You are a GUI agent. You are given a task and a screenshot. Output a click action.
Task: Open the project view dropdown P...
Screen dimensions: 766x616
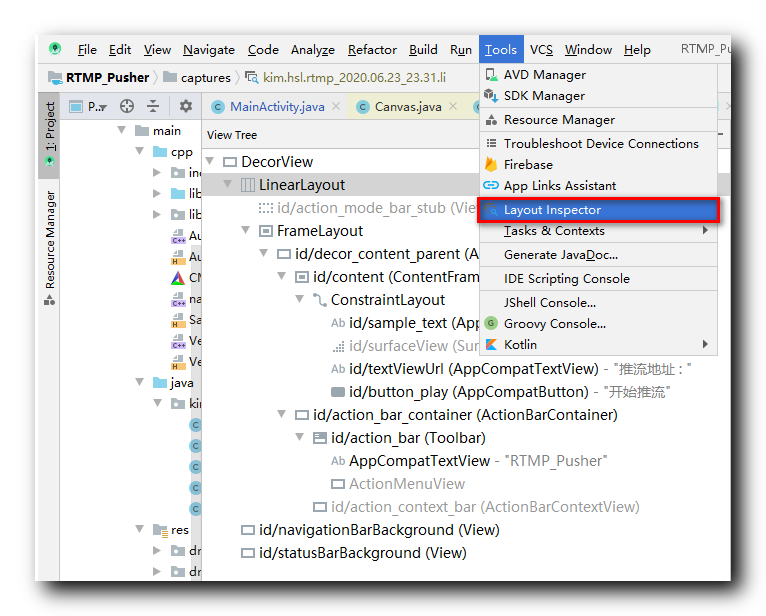[x=88, y=106]
